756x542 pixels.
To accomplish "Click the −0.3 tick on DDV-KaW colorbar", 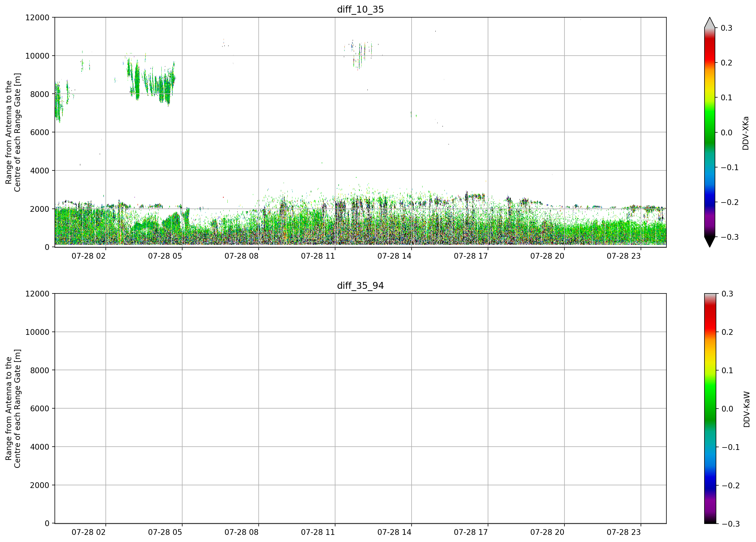I will click(x=731, y=524).
